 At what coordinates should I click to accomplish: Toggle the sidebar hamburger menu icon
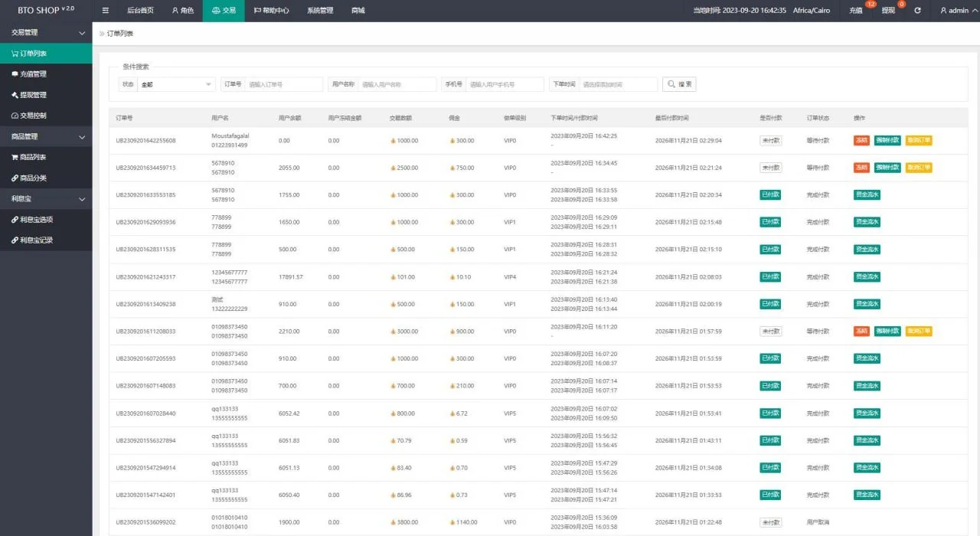pos(105,11)
